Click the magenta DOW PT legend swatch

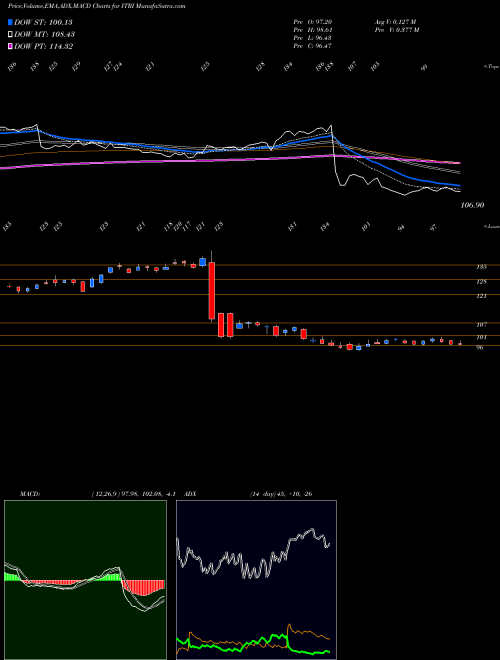10,46
